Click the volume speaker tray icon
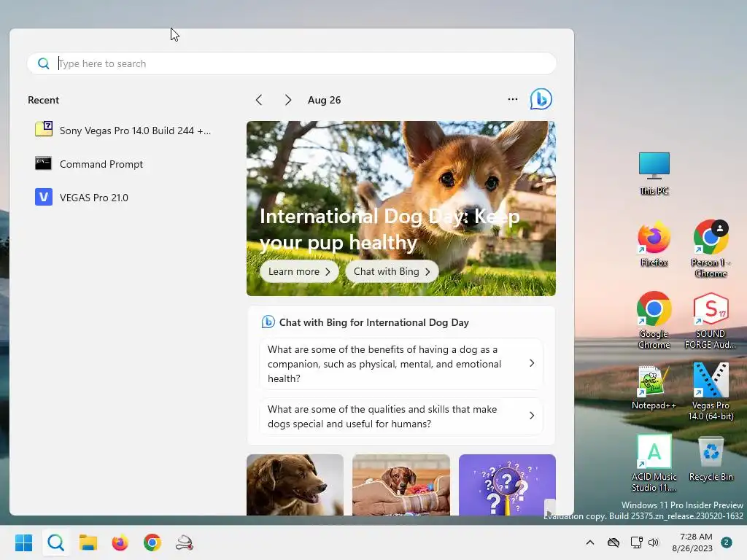Viewport: 747px width, 560px height. click(x=654, y=542)
